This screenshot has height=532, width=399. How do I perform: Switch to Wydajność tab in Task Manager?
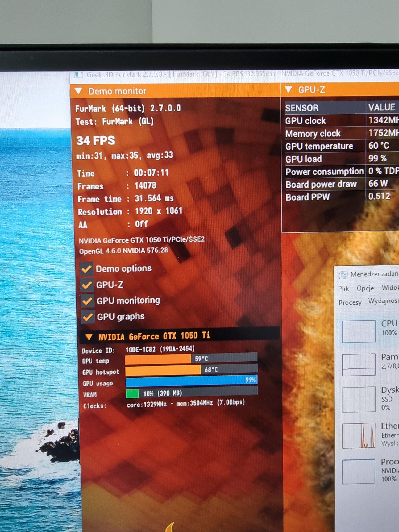(383, 301)
